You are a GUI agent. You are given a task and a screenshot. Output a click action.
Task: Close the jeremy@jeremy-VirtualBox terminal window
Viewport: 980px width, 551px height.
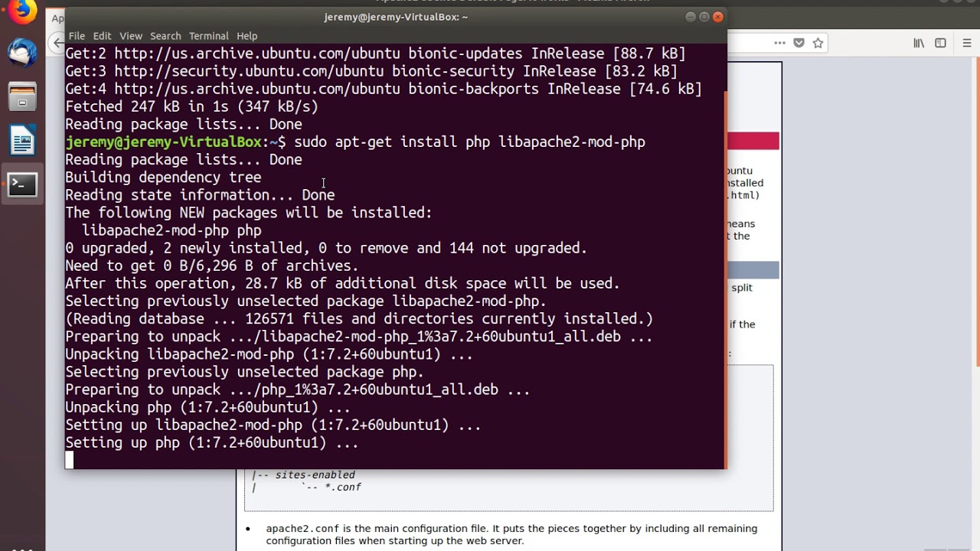(x=717, y=17)
